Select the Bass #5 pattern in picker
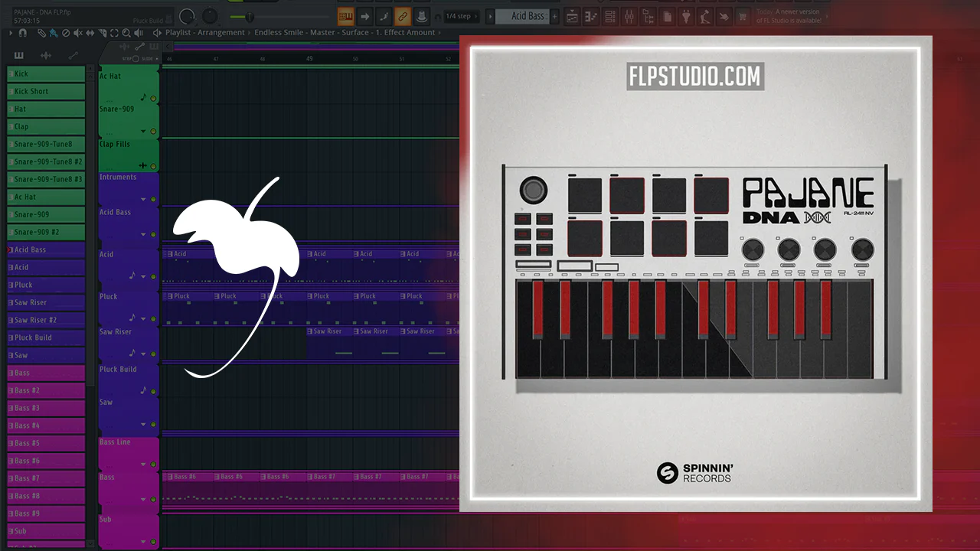This screenshot has width=980, height=551. click(46, 444)
